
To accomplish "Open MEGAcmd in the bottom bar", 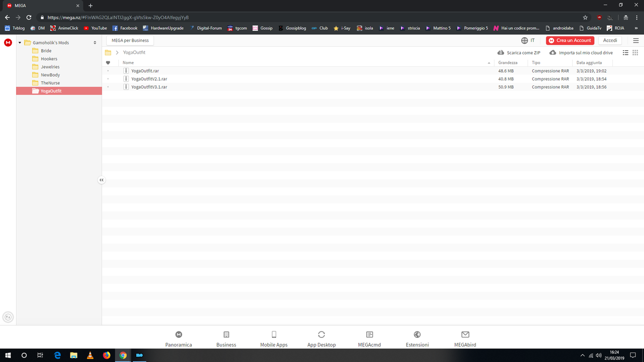I will click(369, 339).
